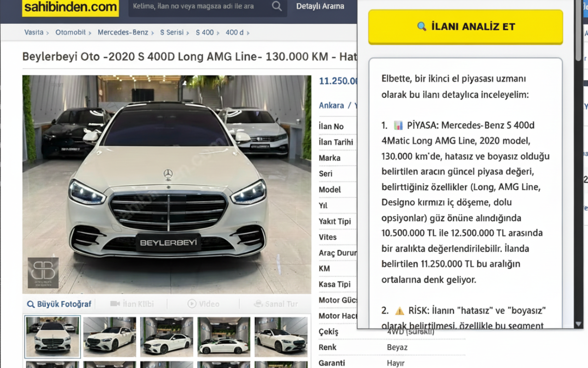The height and width of the screenshot is (368, 588).
Task: Click the listing title text
Action: (190, 57)
